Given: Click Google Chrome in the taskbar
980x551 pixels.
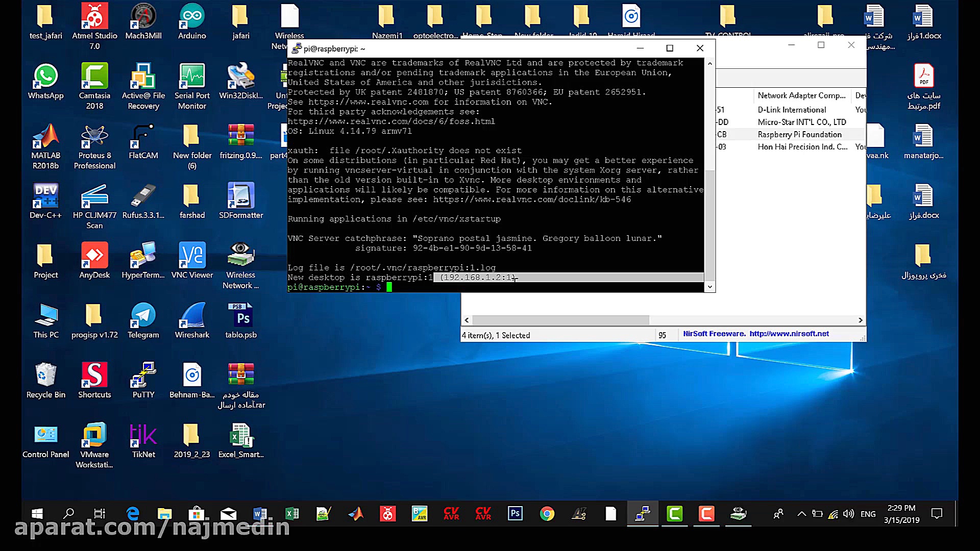Looking at the screenshot, I should pyautogui.click(x=547, y=514).
